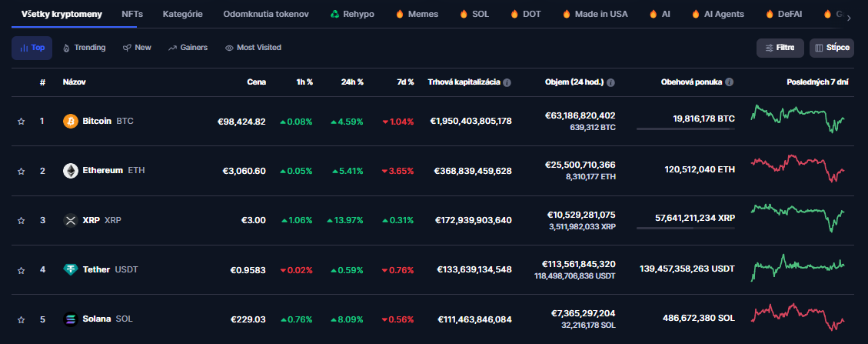This screenshot has width=868, height=344.
Task: Click the Ethereum logo icon
Action: click(71, 171)
